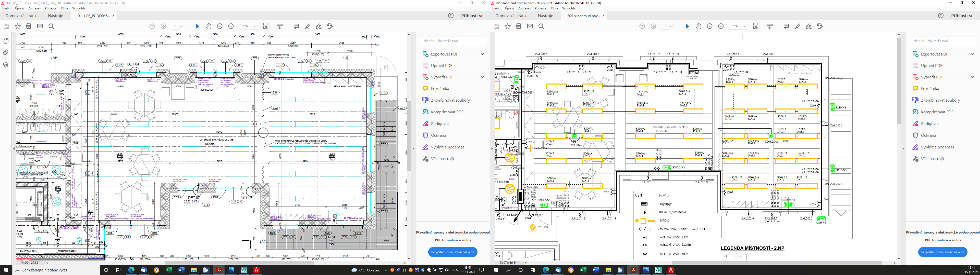Click zoom in plus icon in D.1.1.06 window
980x275 pixels.
[231, 26]
